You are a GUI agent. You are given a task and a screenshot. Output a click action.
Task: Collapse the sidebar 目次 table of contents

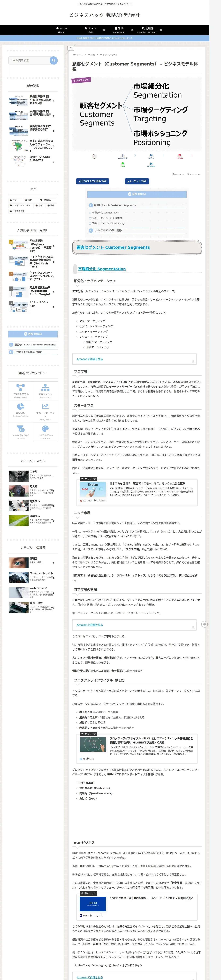point(33,334)
